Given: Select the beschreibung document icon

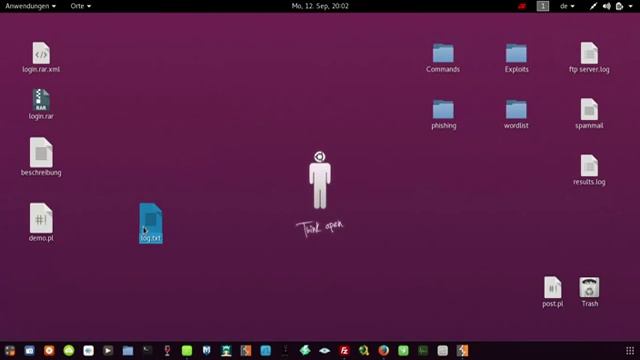Looking at the screenshot, I should pyautogui.click(x=41, y=153).
